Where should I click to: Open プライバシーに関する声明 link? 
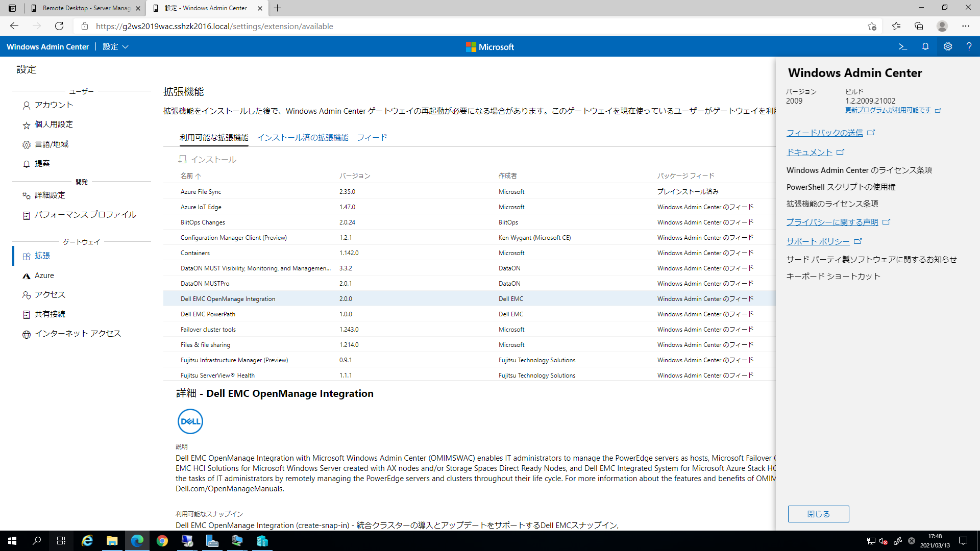832,222
